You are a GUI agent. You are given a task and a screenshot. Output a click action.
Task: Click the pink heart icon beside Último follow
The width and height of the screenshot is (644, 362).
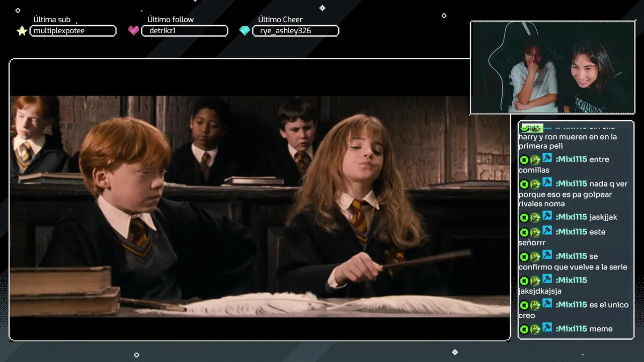[x=133, y=31]
